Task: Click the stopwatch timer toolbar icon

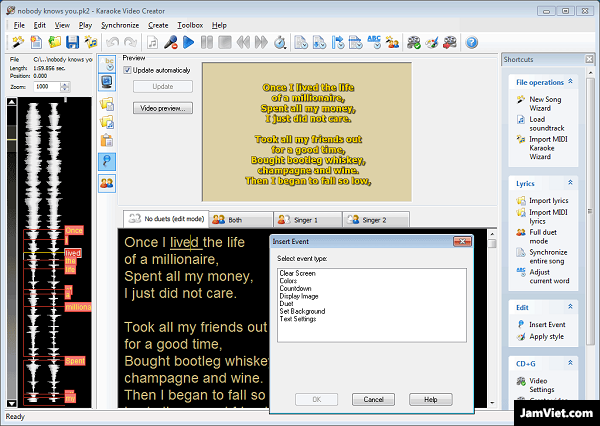Action: (280, 42)
